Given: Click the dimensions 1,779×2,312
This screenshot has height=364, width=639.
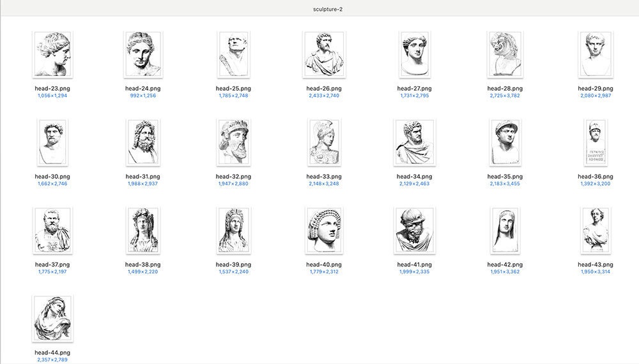Looking at the screenshot, I should coord(324,271).
